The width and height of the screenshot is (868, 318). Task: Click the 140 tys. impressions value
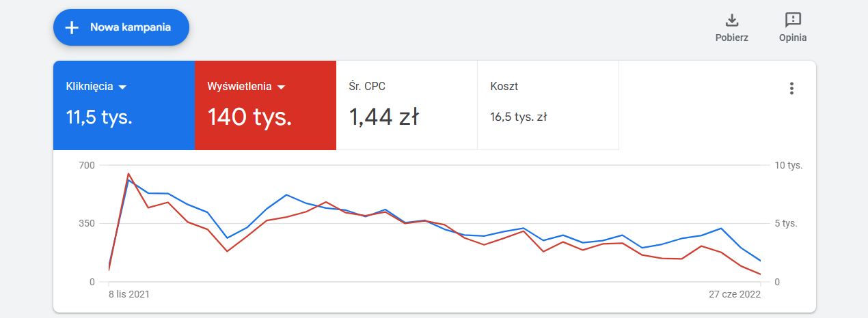[x=249, y=117]
